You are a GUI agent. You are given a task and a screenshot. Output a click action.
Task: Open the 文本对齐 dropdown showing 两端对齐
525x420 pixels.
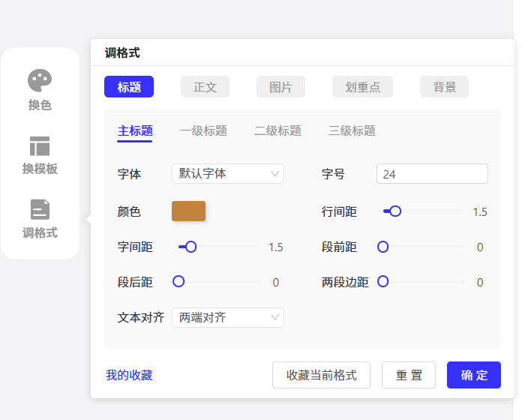coord(228,317)
